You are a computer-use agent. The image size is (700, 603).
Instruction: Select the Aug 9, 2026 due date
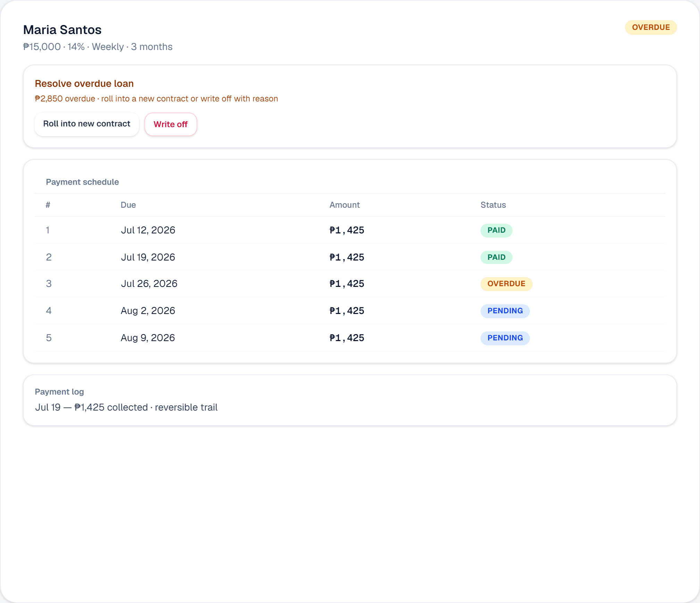tap(148, 338)
